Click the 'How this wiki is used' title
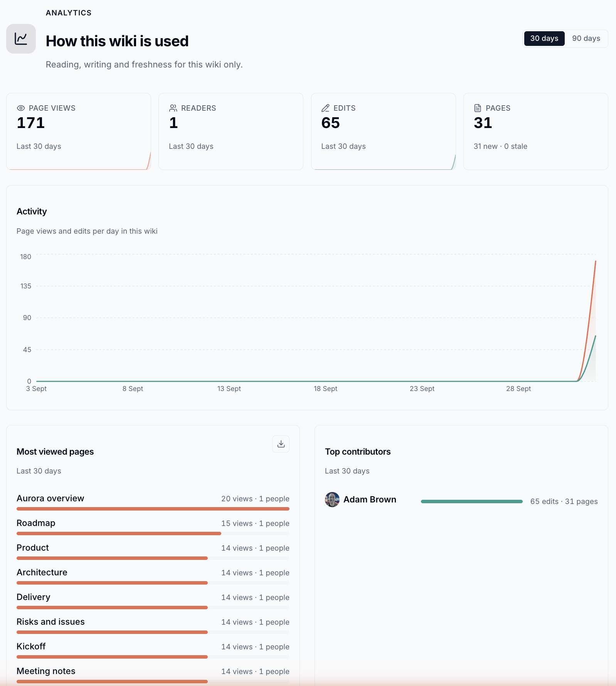This screenshot has height=686, width=616. tap(117, 41)
